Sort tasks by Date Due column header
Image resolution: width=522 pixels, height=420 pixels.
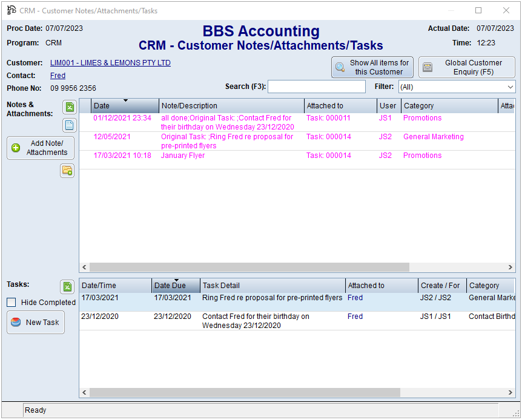(x=176, y=286)
